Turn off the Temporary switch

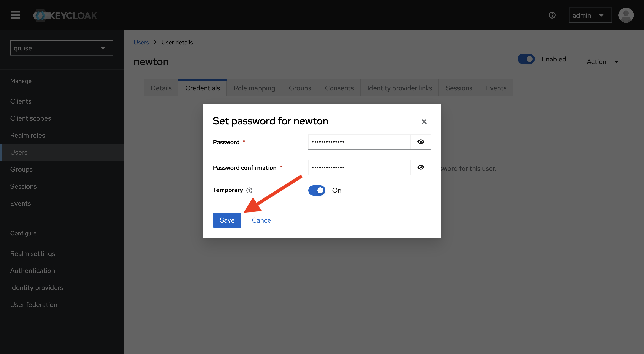(x=317, y=190)
